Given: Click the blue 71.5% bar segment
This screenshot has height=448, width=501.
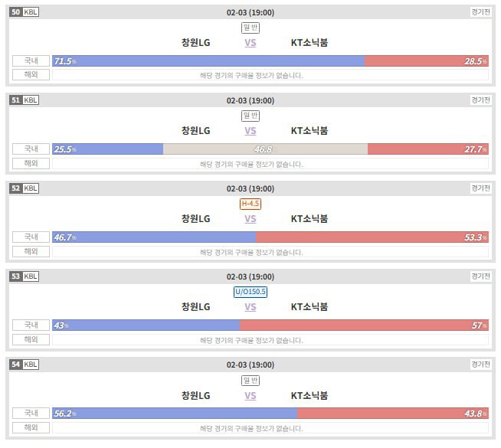Looking at the screenshot, I should coord(208,61).
